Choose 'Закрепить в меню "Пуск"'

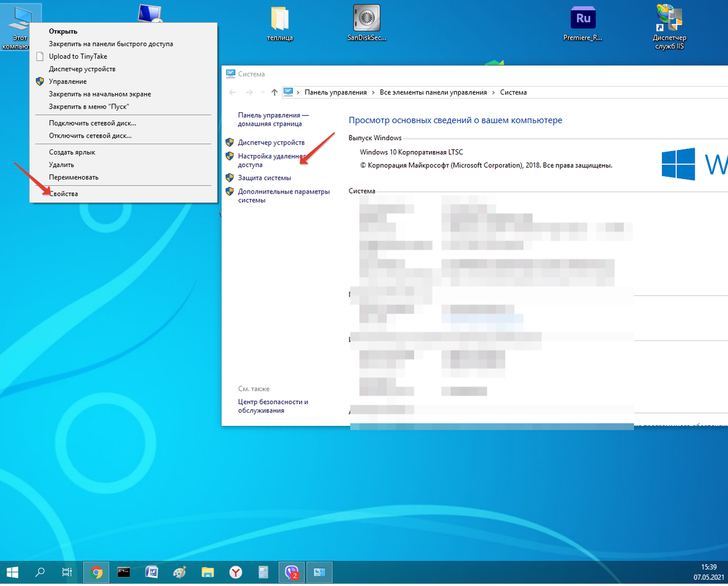click(x=123, y=107)
